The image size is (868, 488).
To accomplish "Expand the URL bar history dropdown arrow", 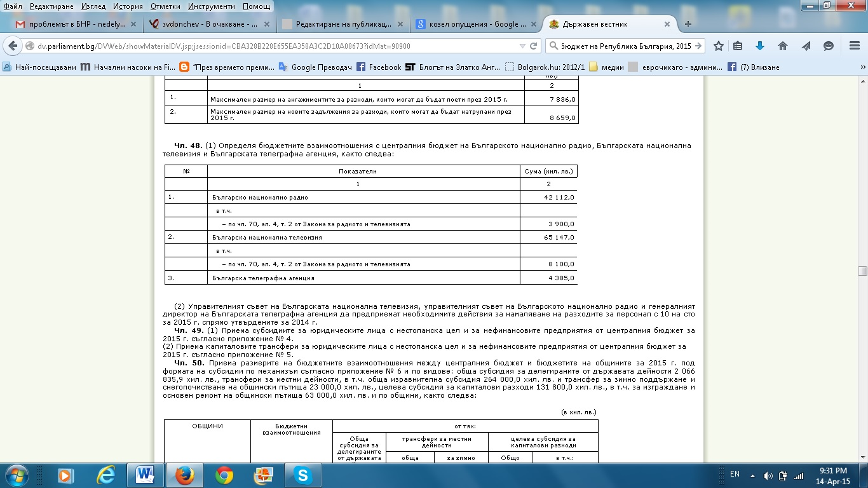I will pyautogui.click(x=522, y=46).
